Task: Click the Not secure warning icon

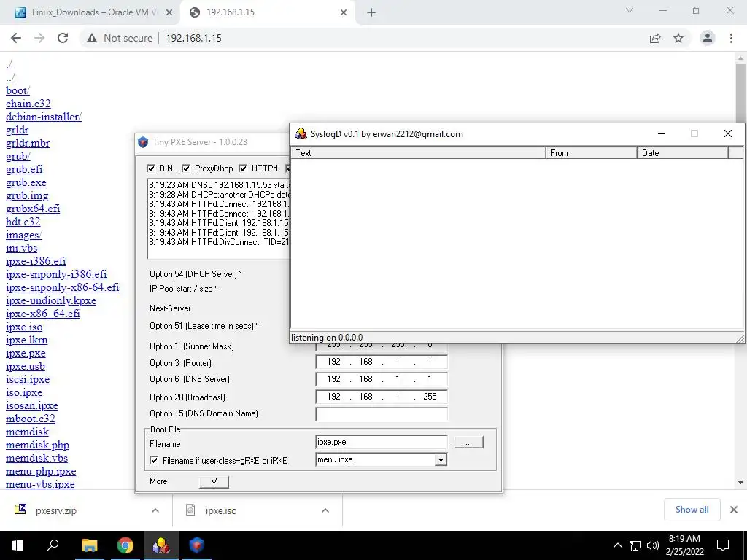Action: point(92,38)
